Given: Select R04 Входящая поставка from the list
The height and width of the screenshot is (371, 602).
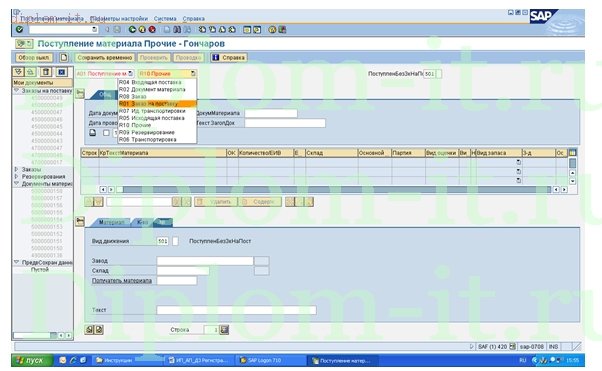Looking at the screenshot, I should (x=157, y=82).
